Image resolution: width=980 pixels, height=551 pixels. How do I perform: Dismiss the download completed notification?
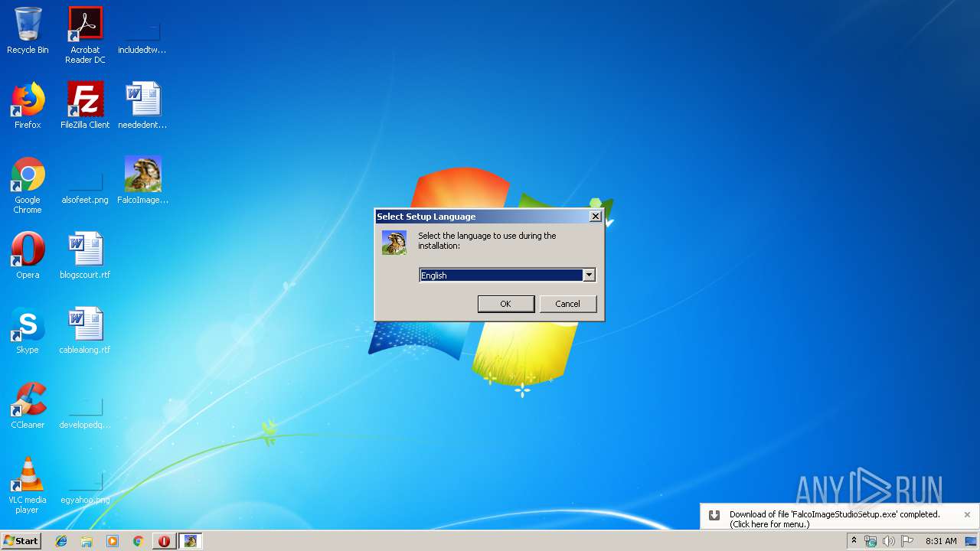tap(967, 515)
